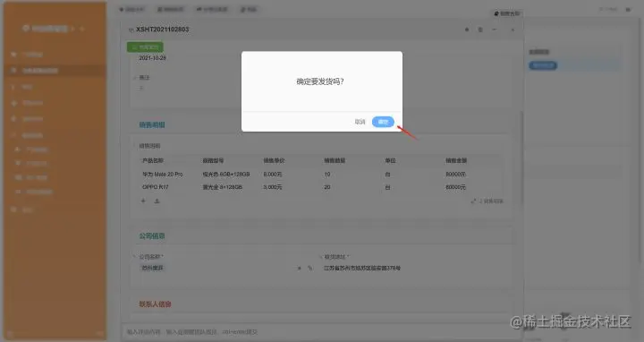Screen dimensions: 644x342
Task: Select the date value 2021-10-29
Action: click(x=152, y=58)
